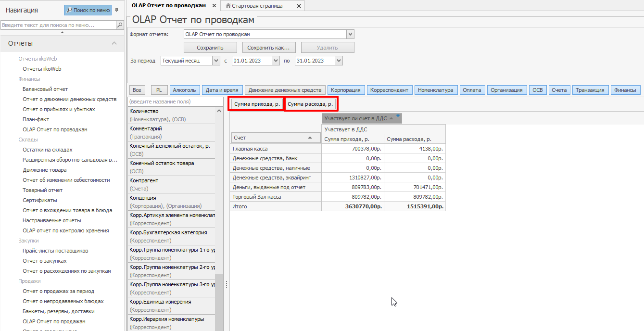This screenshot has height=331, width=644.
Task: Close the OLAP Отчет по проводкам tab
Action: 214,6
